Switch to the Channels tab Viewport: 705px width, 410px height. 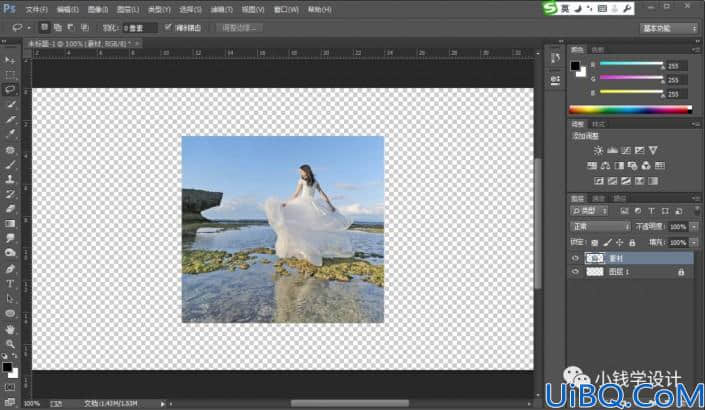click(598, 198)
